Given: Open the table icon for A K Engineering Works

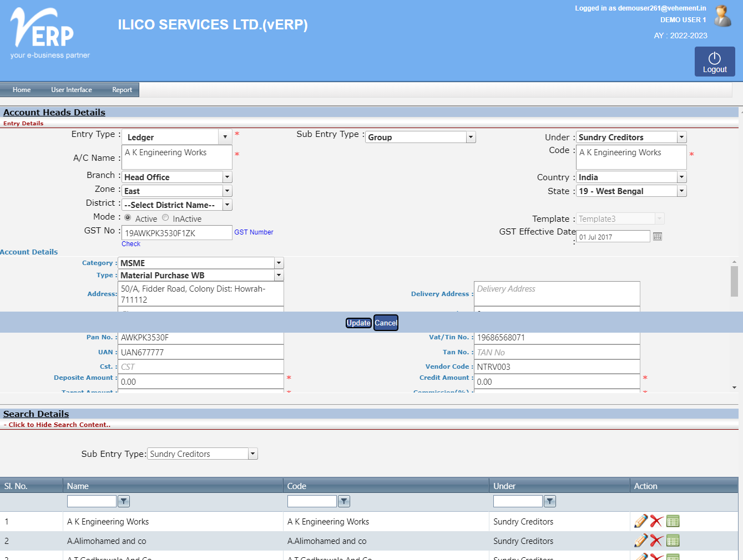Looking at the screenshot, I should [673, 521].
